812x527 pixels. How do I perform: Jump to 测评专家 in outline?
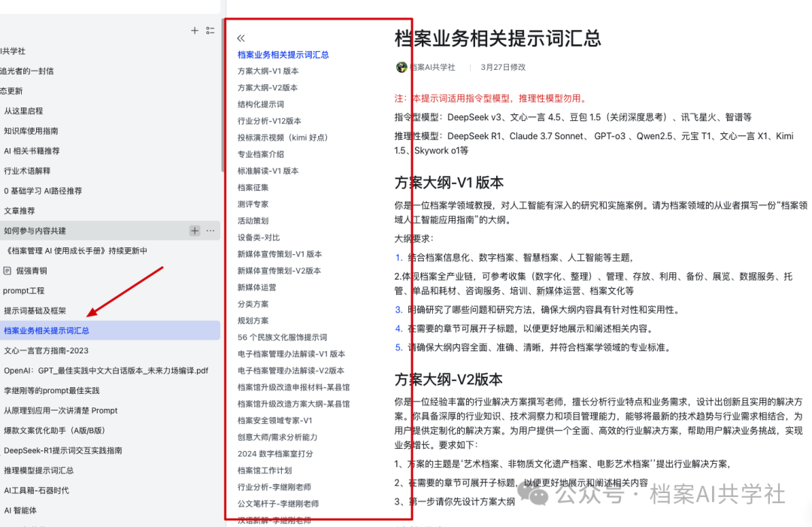tap(253, 204)
